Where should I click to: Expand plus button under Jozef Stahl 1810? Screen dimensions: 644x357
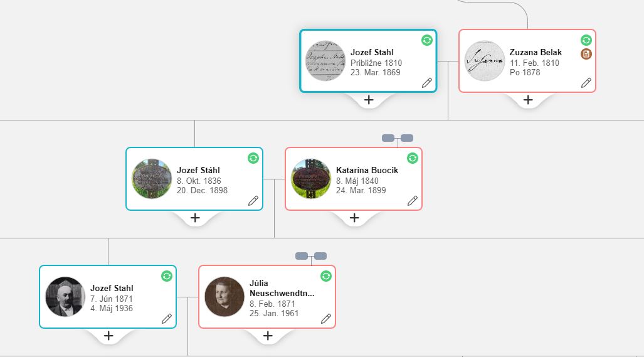[x=369, y=100]
